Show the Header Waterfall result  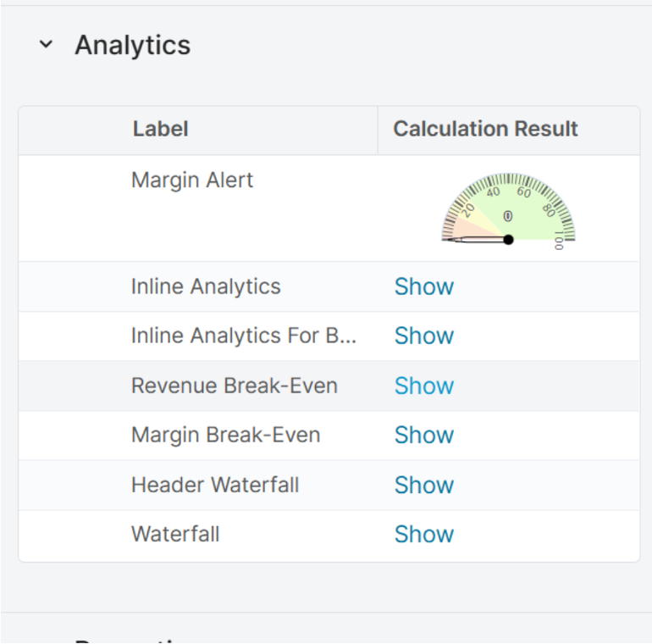424,485
